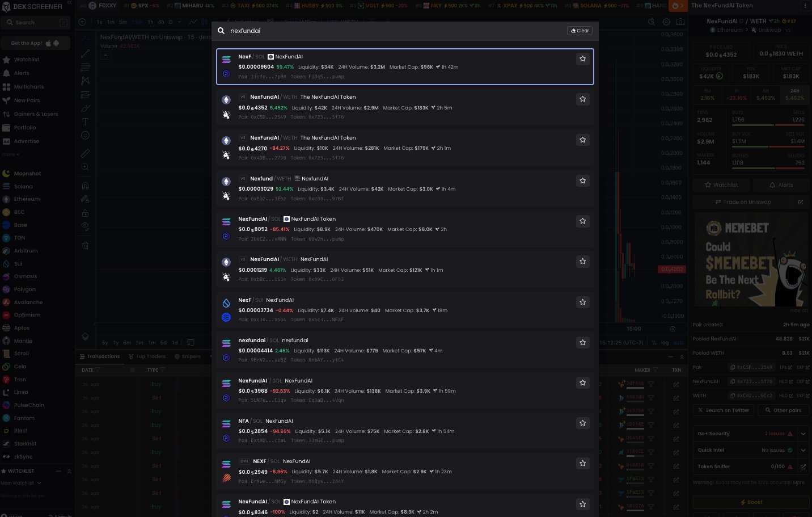Expand Go+ Security section
Screen dimensions: 812x517
(803, 434)
